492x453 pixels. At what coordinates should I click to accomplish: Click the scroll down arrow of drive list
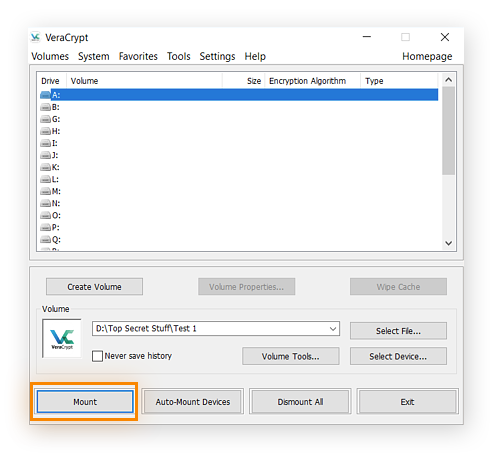click(x=448, y=243)
